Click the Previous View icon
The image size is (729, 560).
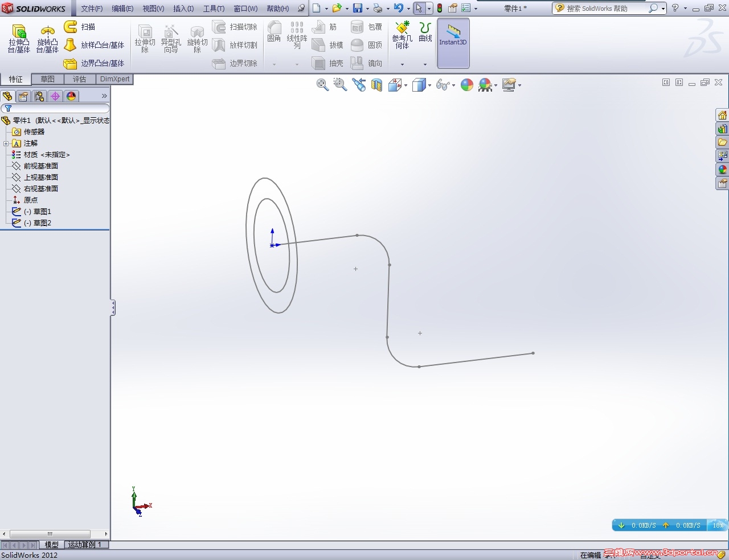coord(358,85)
